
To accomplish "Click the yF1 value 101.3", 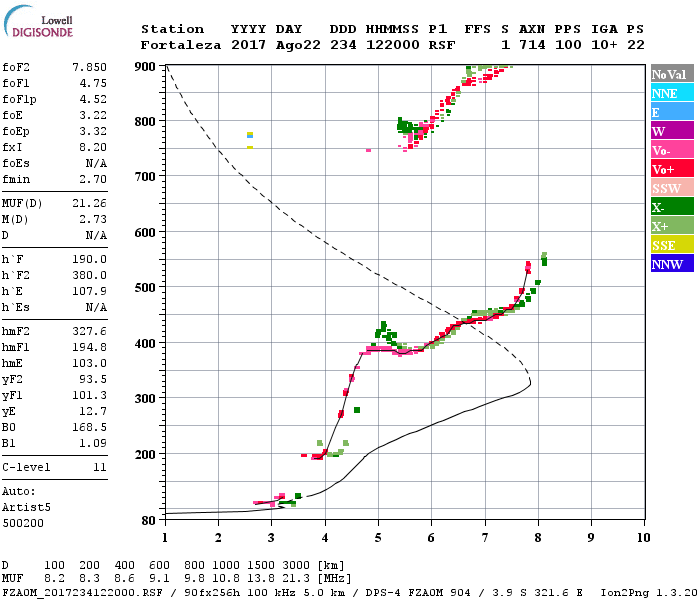I will [x=89, y=396].
